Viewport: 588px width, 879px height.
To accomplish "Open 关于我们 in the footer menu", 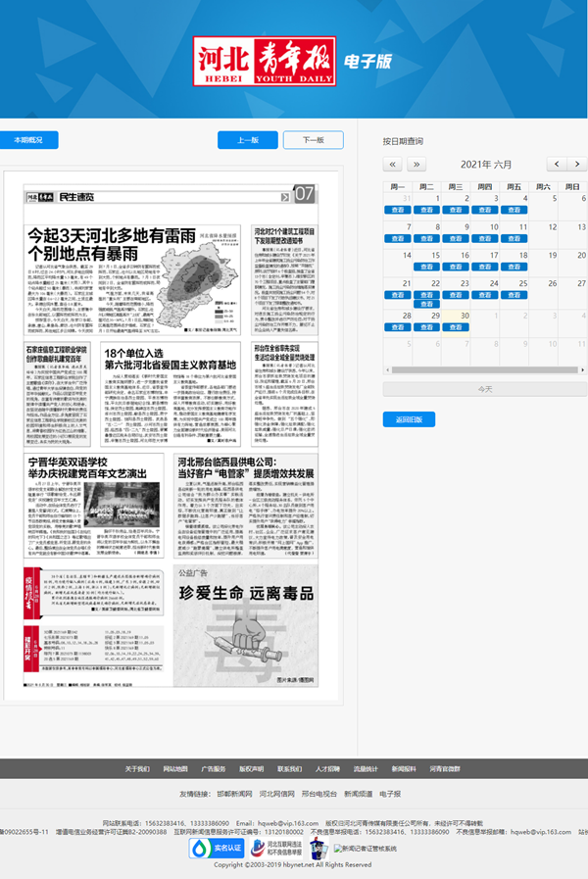I will point(137,768).
